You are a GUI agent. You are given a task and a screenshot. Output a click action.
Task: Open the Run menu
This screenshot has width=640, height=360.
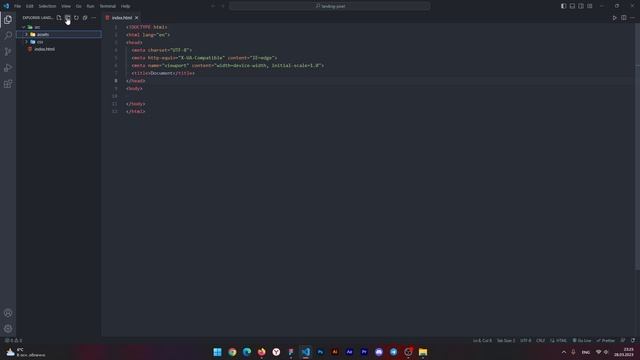pos(90,6)
